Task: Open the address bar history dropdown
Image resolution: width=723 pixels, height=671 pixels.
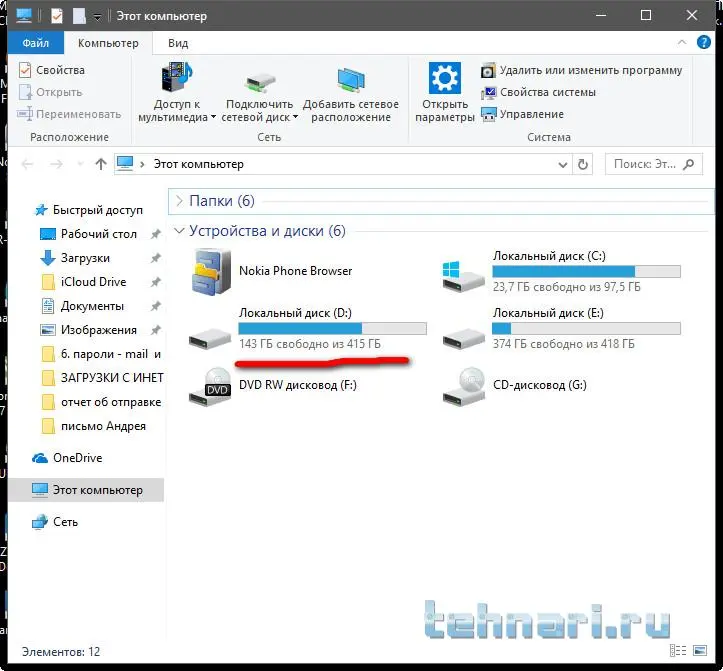Action: (563, 165)
